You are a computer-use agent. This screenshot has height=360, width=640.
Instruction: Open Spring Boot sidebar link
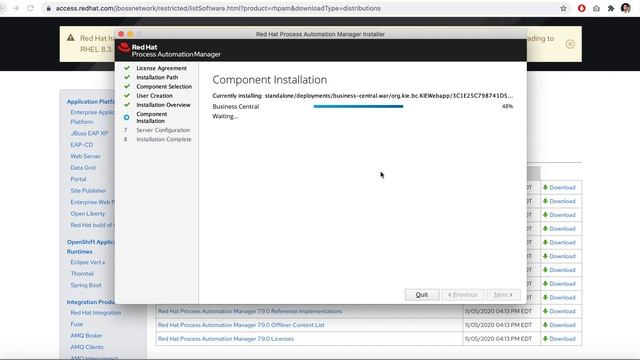pyautogui.click(x=86, y=285)
